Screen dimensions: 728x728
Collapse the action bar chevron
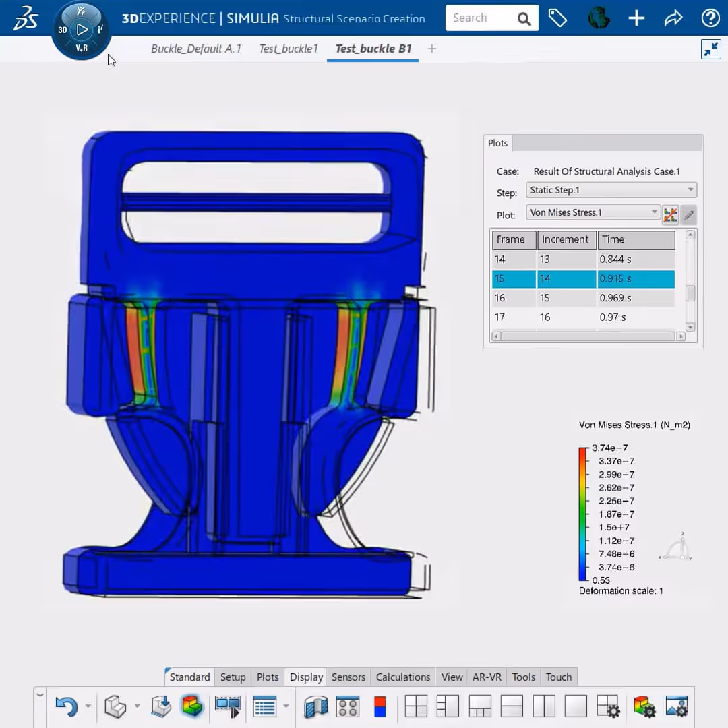[40, 695]
